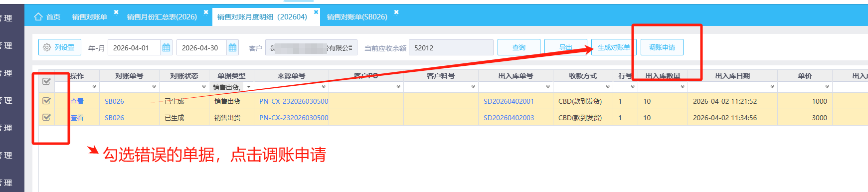Close the 销售对账单(SB026) tab

396,12
